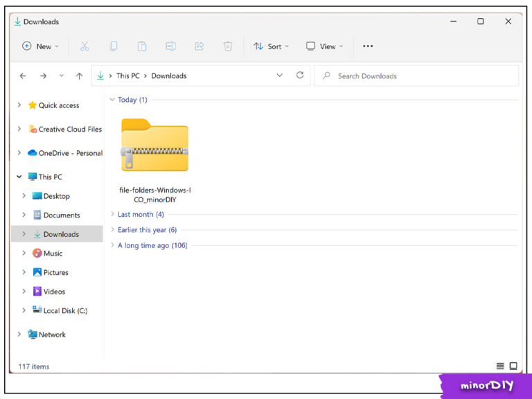Click the Share icon in toolbar

pyautogui.click(x=199, y=46)
